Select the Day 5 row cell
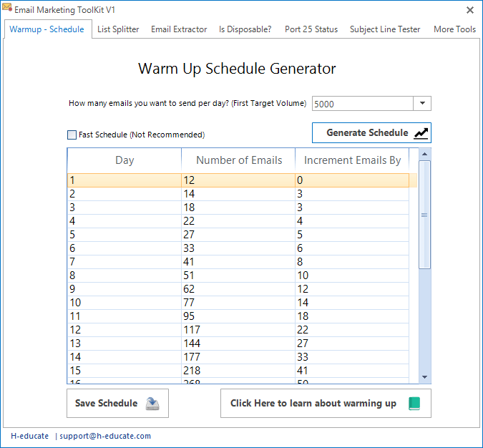 [125, 235]
